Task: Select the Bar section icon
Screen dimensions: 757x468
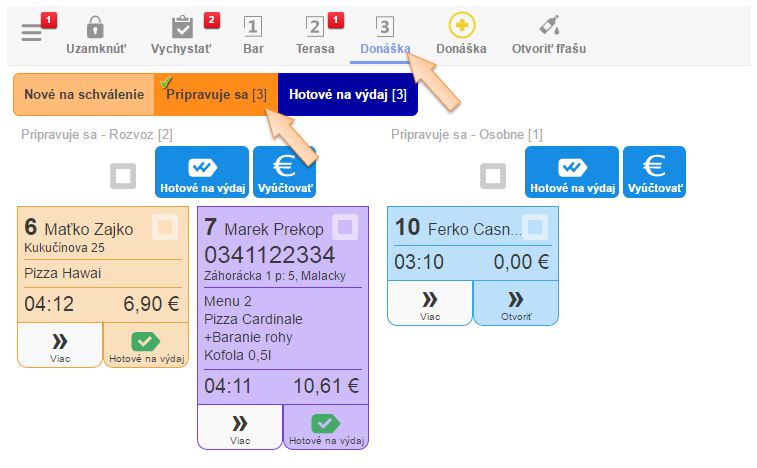Action: (254, 28)
